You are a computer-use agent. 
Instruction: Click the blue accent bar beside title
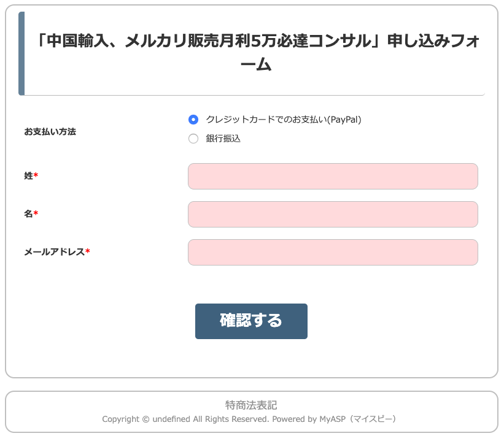(x=21, y=53)
